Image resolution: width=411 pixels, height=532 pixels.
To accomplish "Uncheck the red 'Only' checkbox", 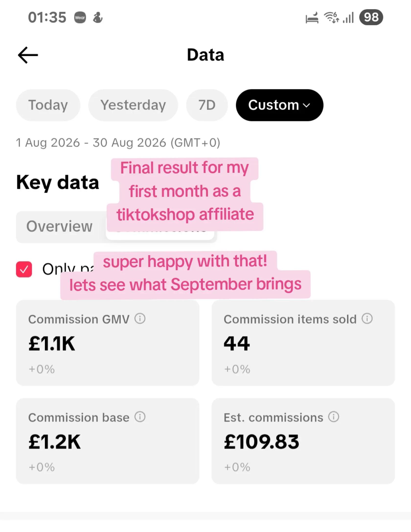I will point(24,269).
